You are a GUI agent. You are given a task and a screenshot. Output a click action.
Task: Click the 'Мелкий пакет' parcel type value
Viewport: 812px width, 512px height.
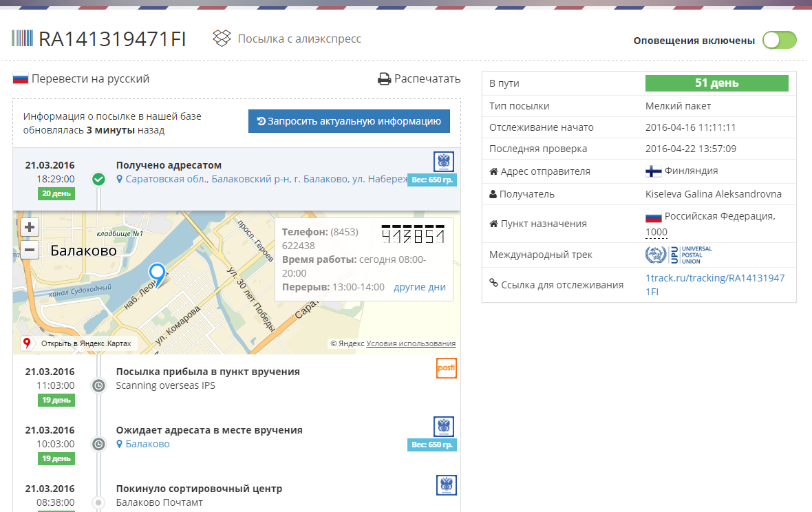tap(678, 106)
